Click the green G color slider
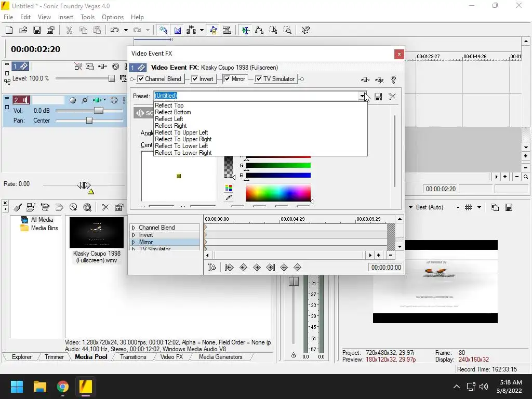Image resolution: width=532 pixels, height=399 pixels. coord(278,166)
